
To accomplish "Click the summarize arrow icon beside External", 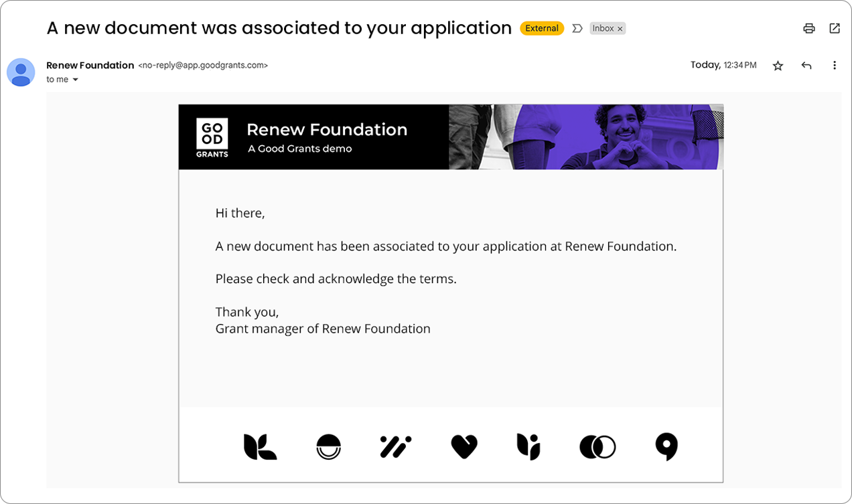I will coord(577,28).
